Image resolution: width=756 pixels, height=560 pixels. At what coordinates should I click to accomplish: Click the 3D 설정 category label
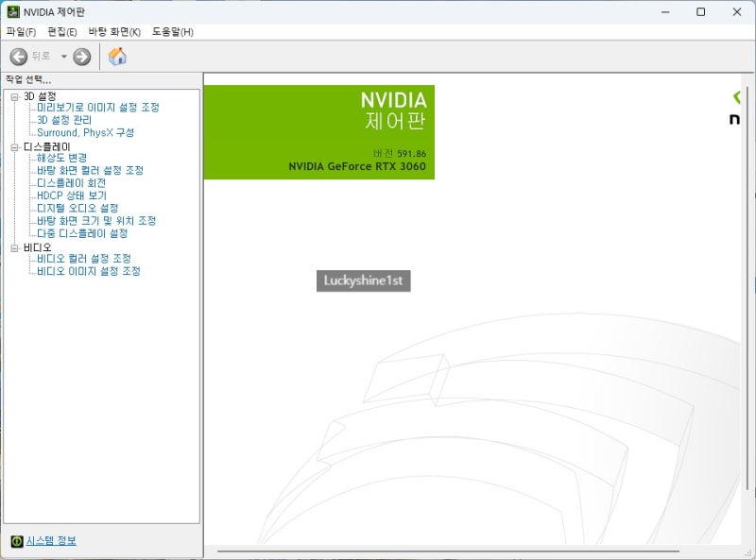(40, 96)
